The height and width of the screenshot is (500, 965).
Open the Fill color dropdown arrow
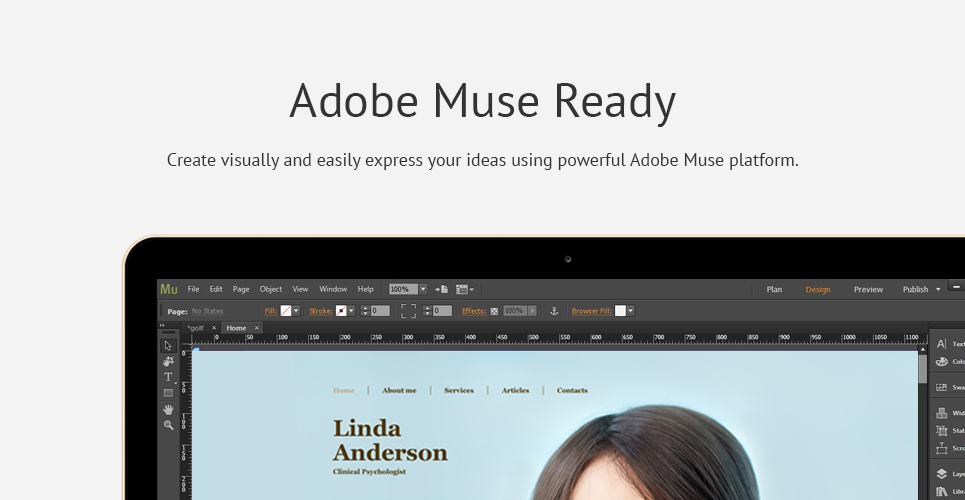pos(296,311)
